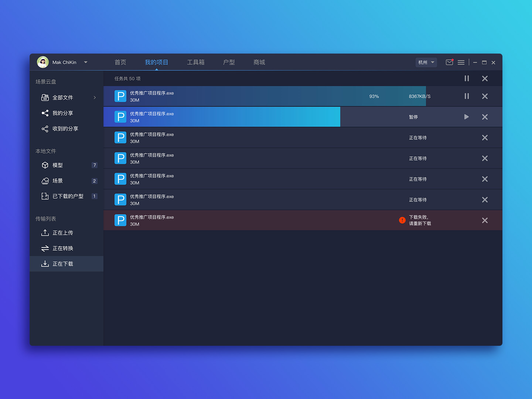The width and height of the screenshot is (532, 399).
Task: Open 我的分享 in sidebar
Action: (66, 113)
